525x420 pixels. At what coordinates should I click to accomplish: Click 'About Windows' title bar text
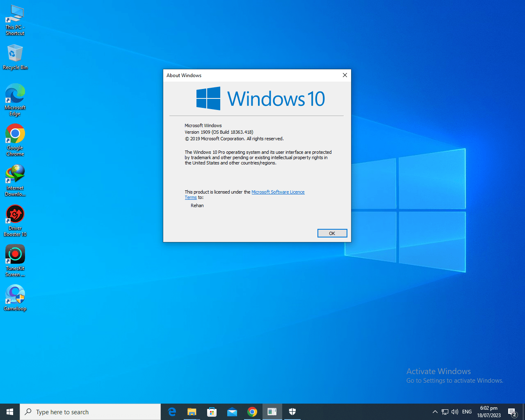(184, 75)
